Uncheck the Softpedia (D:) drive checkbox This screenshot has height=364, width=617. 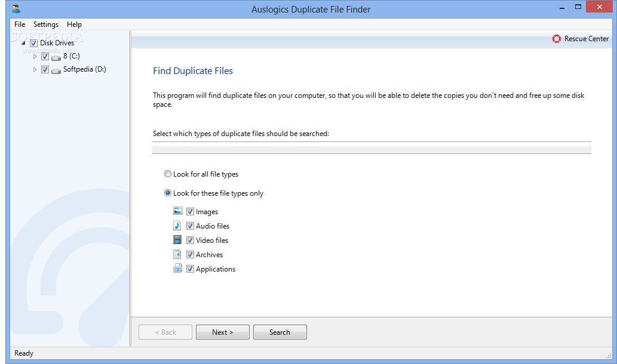(x=45, y=70)
